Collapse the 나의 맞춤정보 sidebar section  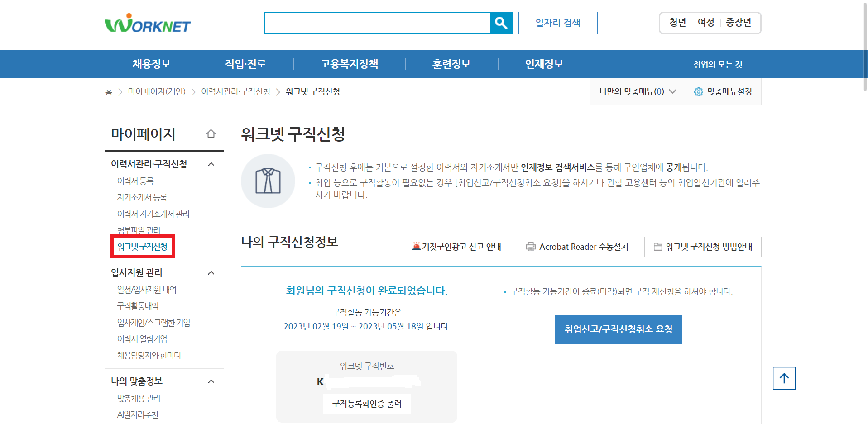pyautogui.click(x=211, y=381)
